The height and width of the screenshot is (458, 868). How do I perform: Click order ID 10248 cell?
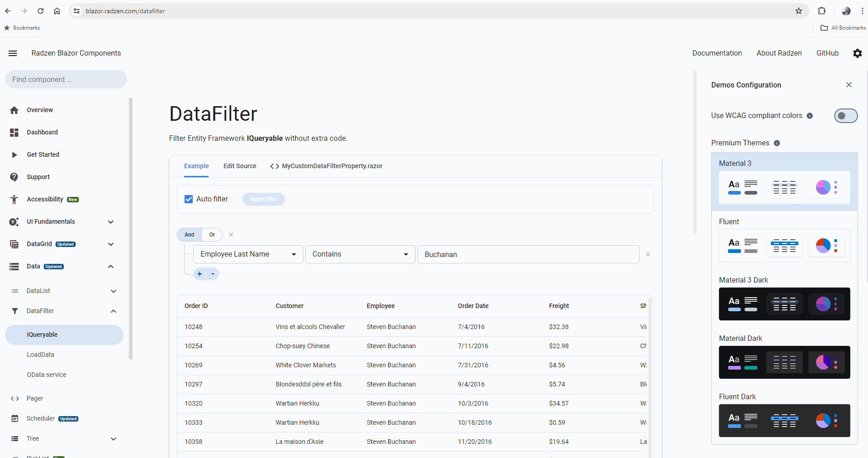(194, 327)
